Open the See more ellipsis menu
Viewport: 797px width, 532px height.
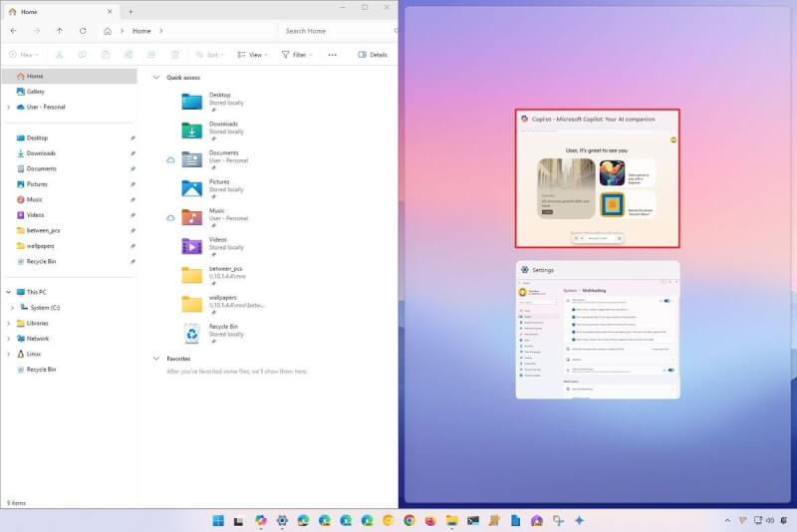point(333,55)
